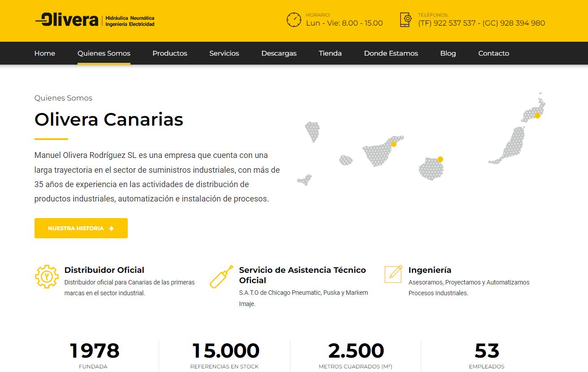Click the Lun - Vie: 8.00 - 15.00 schedule text
The height and width of the screenshot is (372, 588).
[x=344, y=23]
